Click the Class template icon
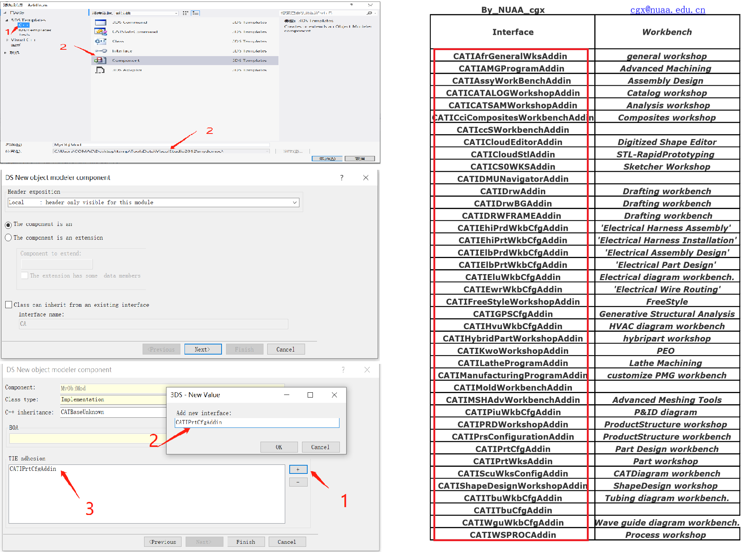Screen dimensions: 756x552 [x=100, y=41]
